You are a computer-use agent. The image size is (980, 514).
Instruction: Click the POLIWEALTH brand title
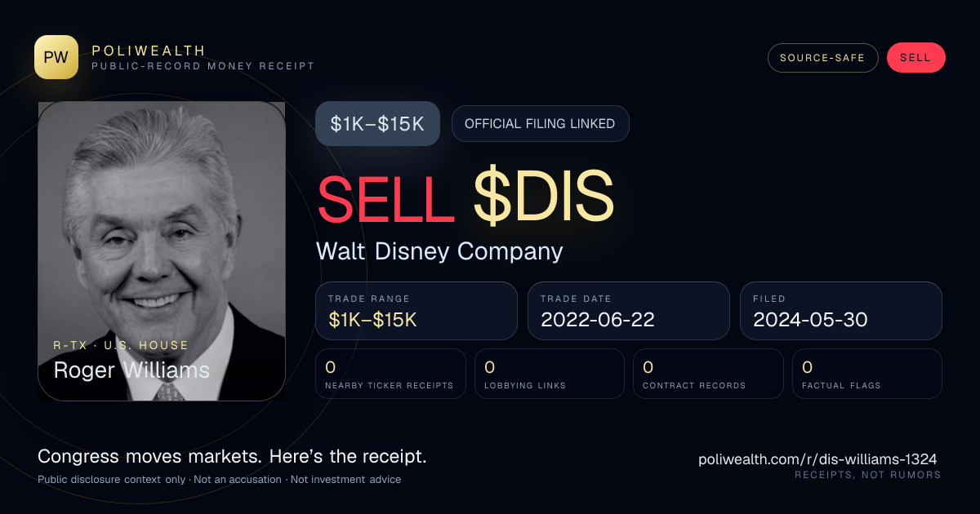pos(149,51)
